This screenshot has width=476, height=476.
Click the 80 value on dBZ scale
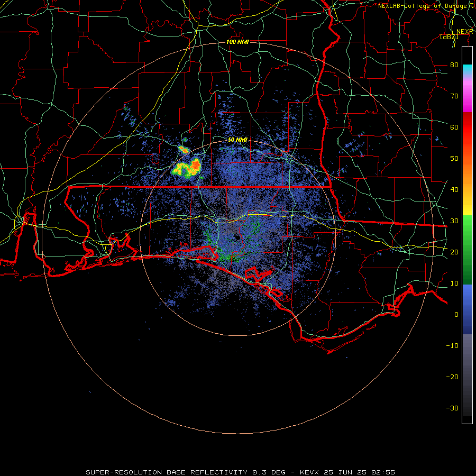coord(454,65)
